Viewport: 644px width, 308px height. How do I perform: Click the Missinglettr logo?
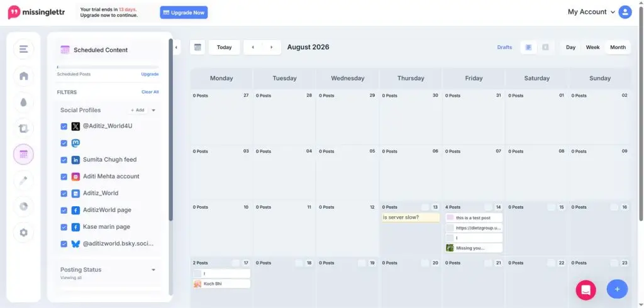click(x=36, y=13)
